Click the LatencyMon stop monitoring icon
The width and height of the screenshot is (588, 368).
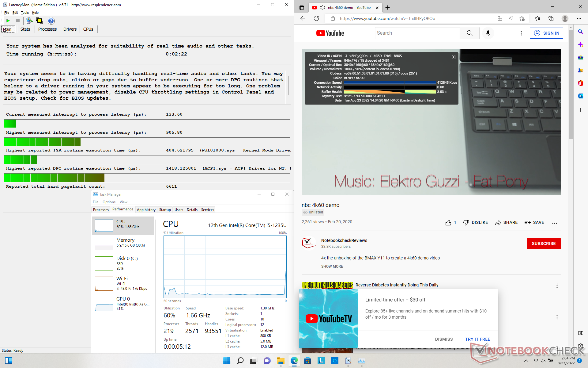(18, 21)
